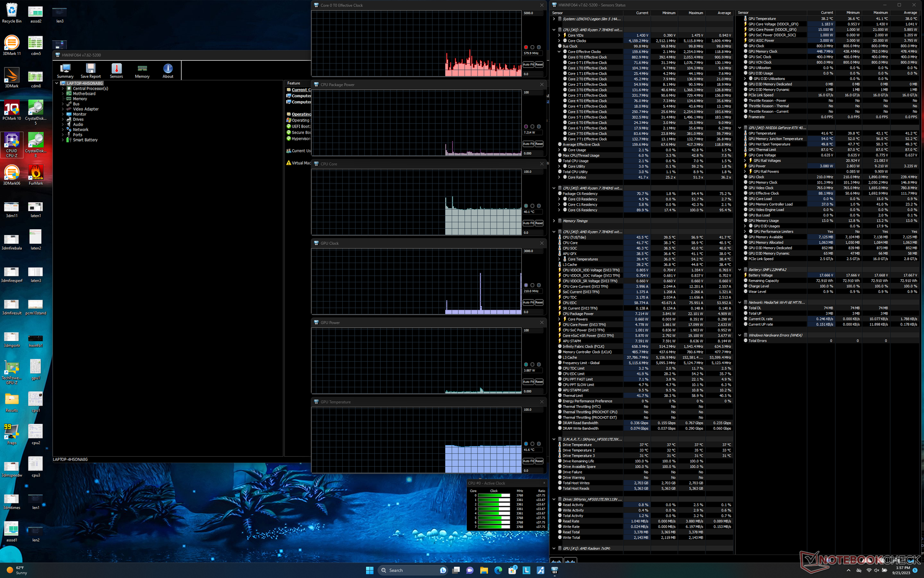Screen dimensions: 924x578
Task: Select Network item in hardware tree
Action: (x=80, y=130)
